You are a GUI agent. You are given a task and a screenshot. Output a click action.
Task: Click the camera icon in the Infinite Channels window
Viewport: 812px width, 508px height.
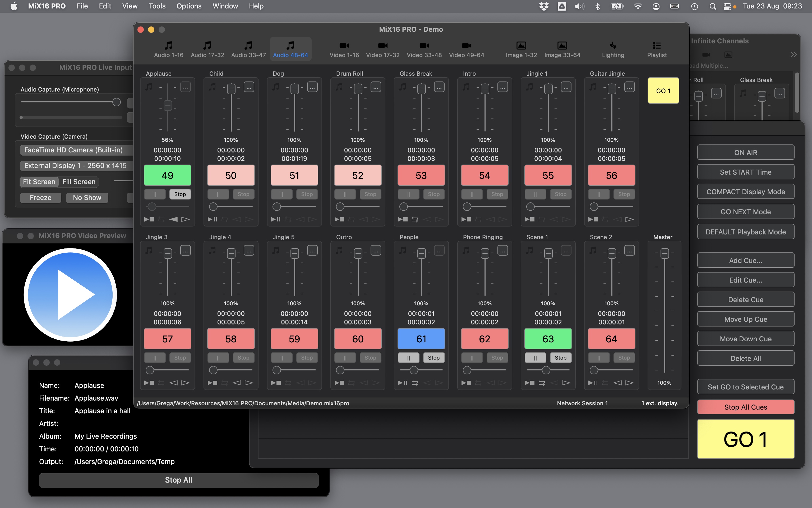click(x=706, y=55)
